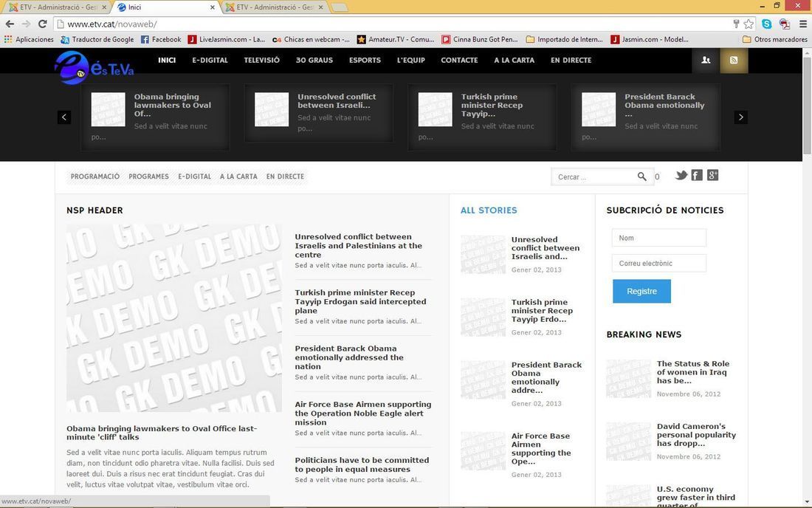The height and width of the screenshot is (508, 812).
Task: Open the Skype extension icon
Action: pos(767,24)
